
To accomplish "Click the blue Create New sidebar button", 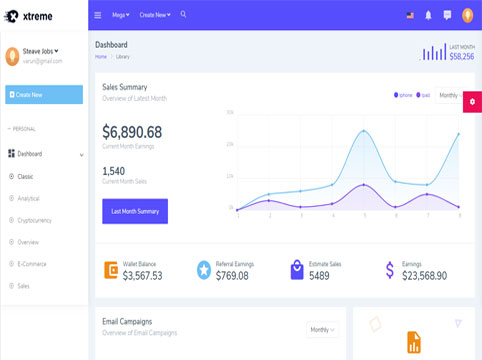I will pyautogui.click(x=44, y=95).
